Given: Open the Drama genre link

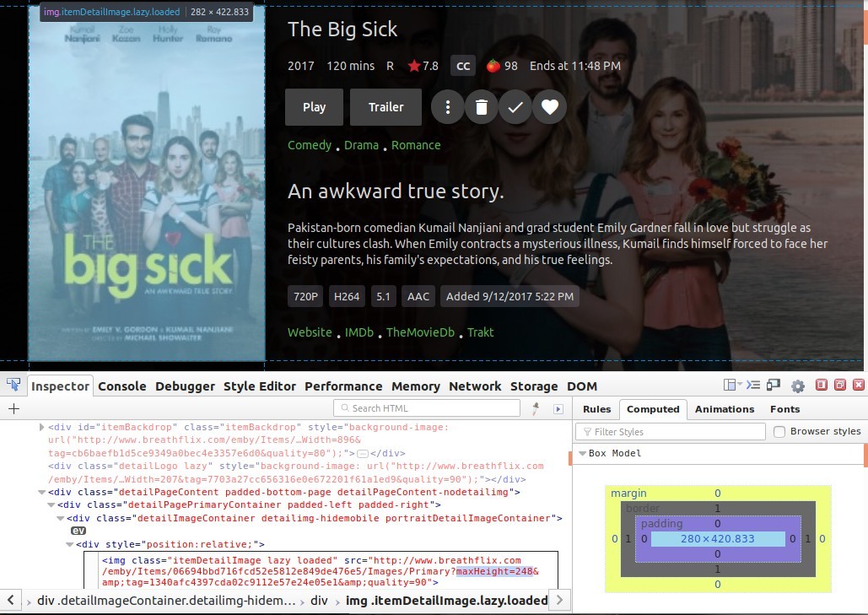Looking at the screenshot, I should (362, 145).
